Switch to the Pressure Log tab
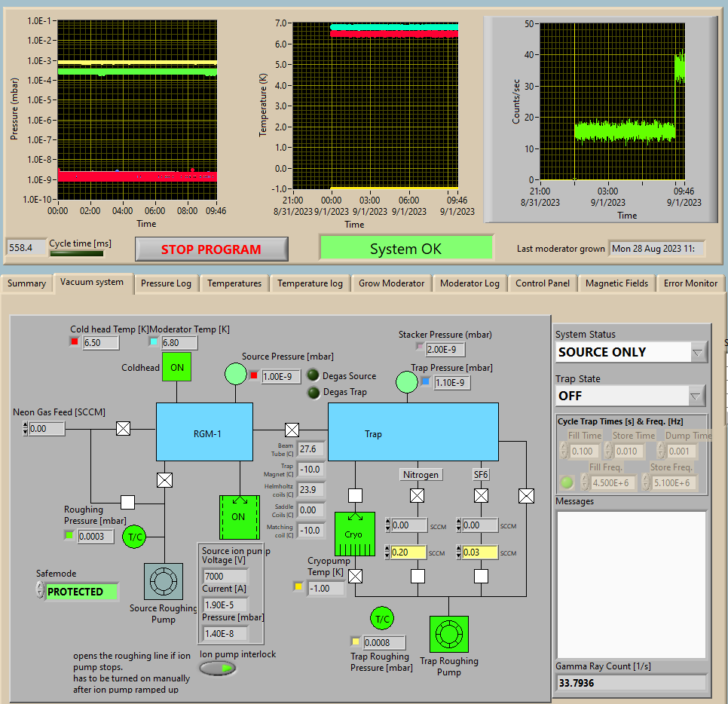The image size is (728, 704). coord(166,283)
